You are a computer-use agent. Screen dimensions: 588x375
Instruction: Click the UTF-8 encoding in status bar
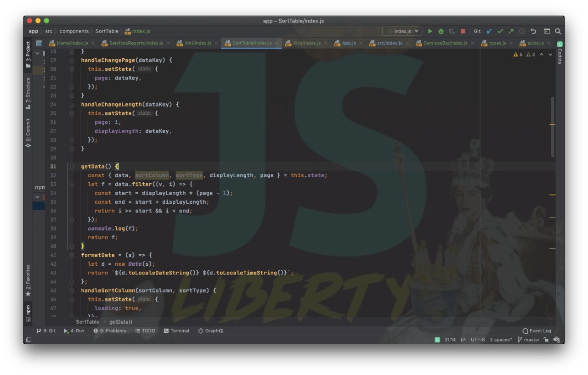click(x=478, y=340)
